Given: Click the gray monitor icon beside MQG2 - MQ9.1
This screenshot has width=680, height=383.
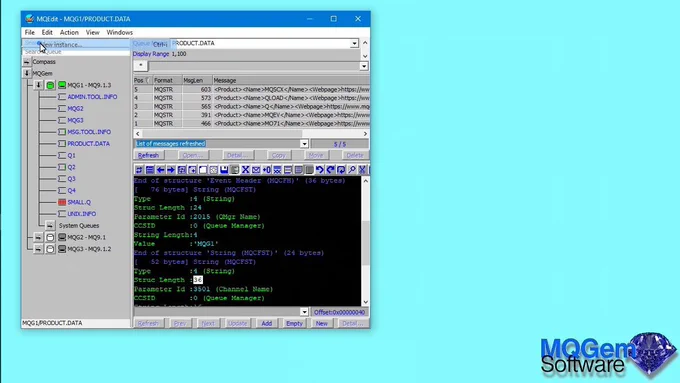Looking at the screenshot, I should (62, 237).
